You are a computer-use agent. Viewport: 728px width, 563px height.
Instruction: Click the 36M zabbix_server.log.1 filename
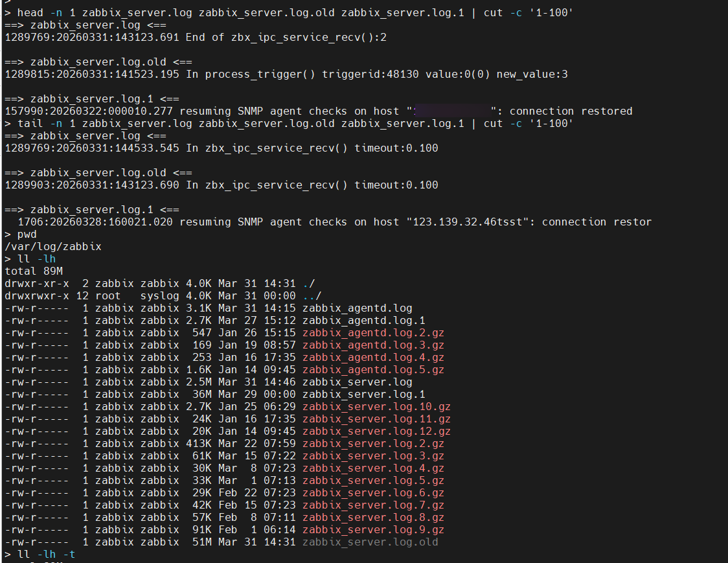point(363,394)
